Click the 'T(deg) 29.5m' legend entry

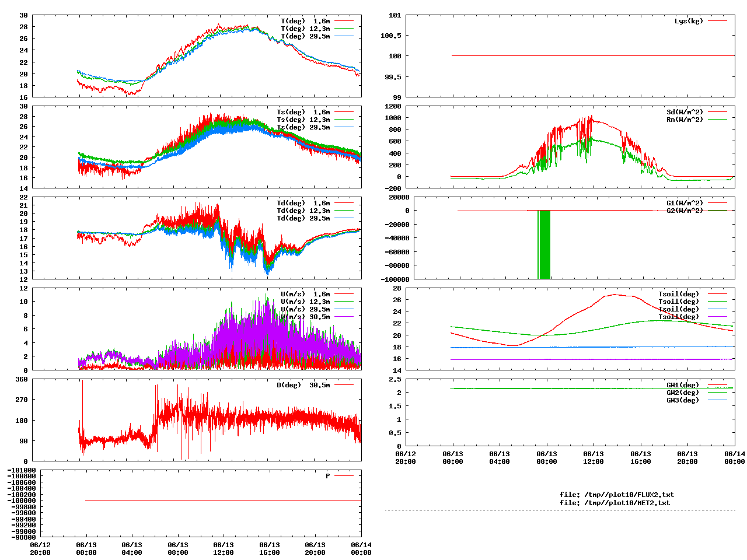(x=305, y=36)
